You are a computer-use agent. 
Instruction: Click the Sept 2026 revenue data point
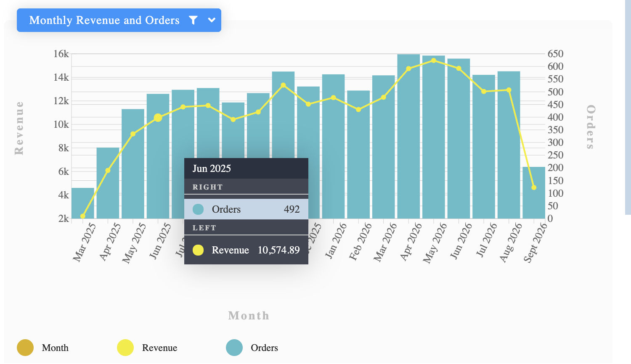(x=534, y=187)
